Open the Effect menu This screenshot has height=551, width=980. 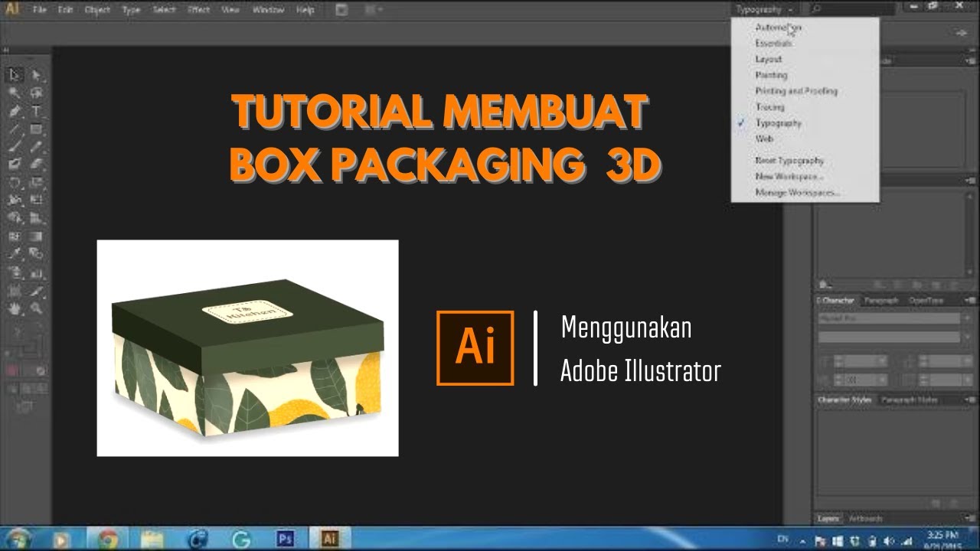pos(198,10)
